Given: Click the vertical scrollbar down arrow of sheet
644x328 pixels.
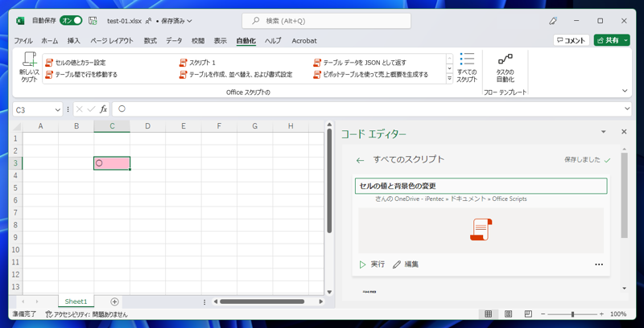Looking at the screenshot, I should click(329, 292).
